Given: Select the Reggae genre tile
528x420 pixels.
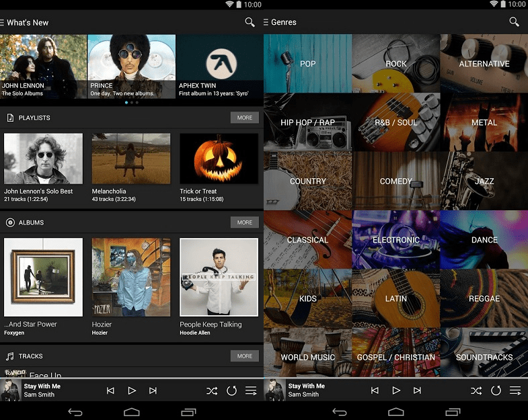Looking at the screenshot, I should pos(484,298).
